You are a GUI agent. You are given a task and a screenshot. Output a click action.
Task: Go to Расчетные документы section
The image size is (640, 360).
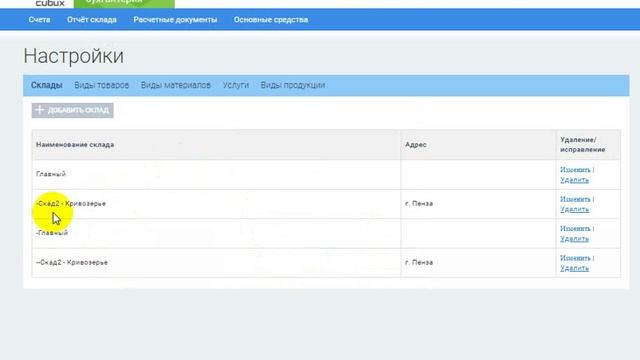(x=175, y=20)
